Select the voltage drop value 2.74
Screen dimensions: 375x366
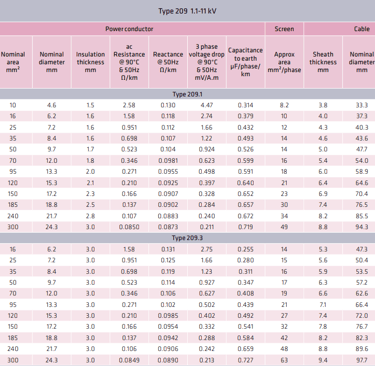pyautogui.click(x=207, y=116)
